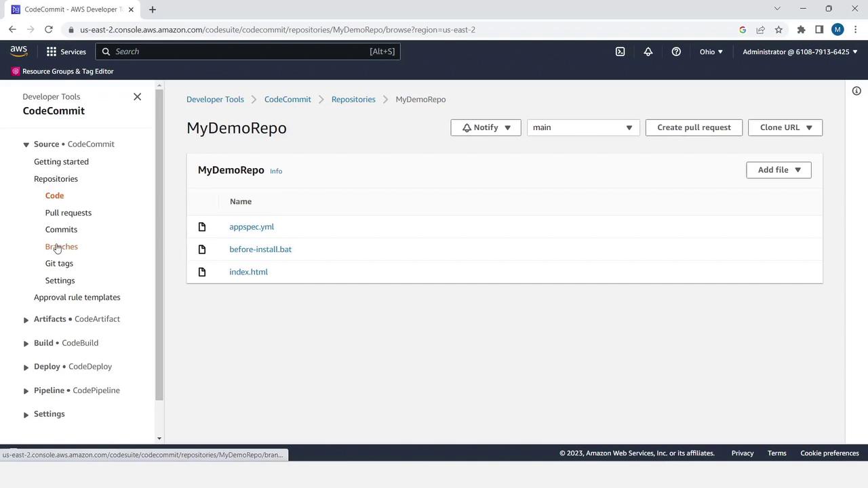Go back in the browser
Viewport: 868px width, 488px height.
click(12, 30)
